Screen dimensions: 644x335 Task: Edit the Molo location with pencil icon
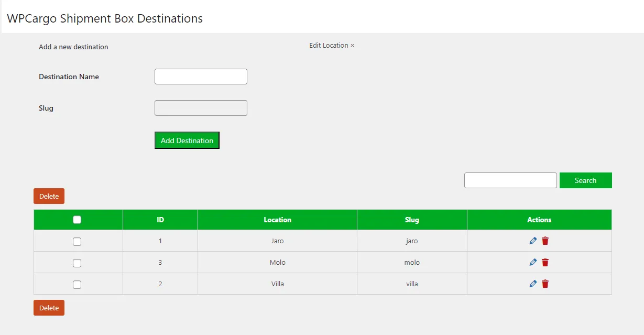[533, 262]
